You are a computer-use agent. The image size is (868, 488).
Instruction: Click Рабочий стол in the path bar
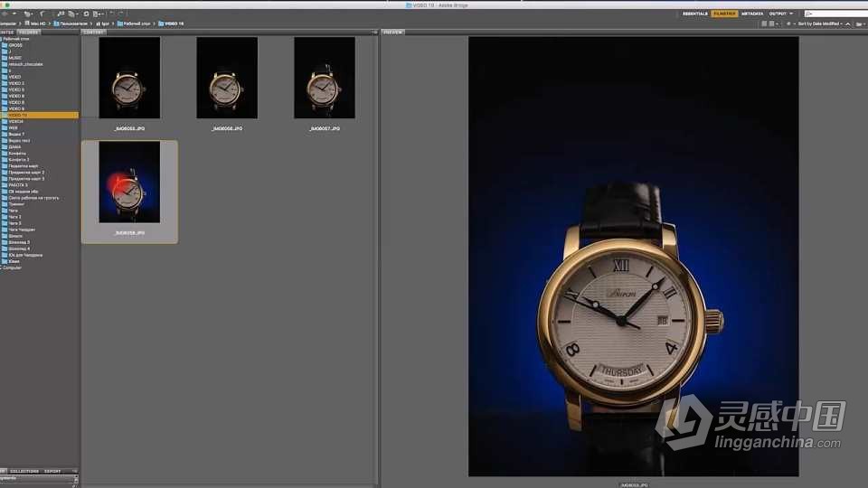(x=134, y=23)
